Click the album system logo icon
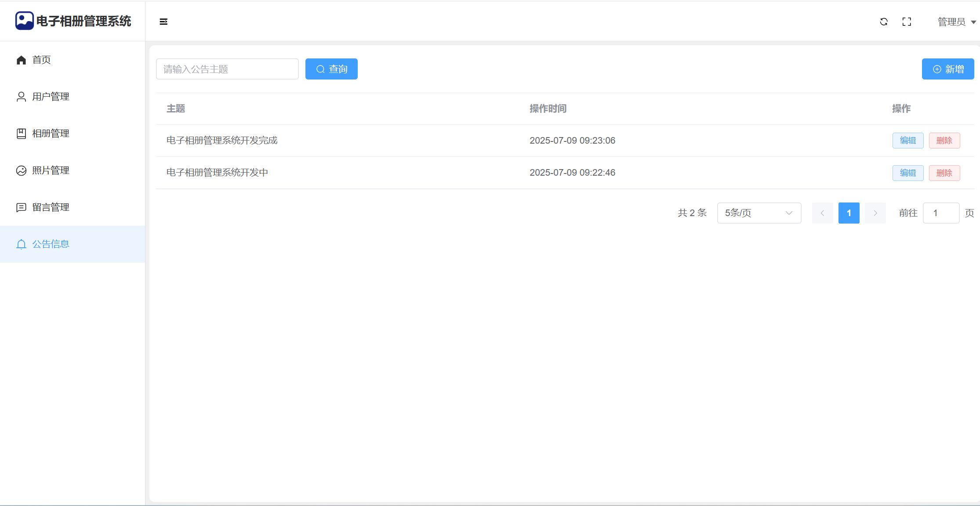This screenshot has width=980, height=506. [24, 21]
